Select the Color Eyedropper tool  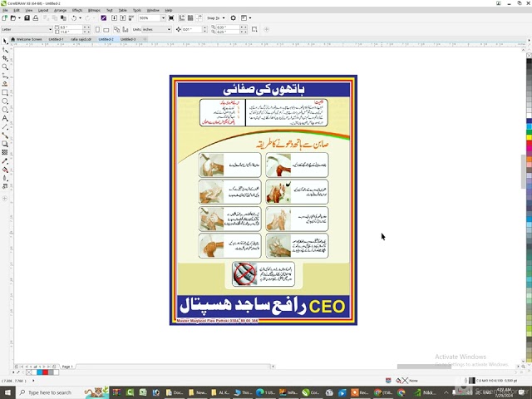5,161
